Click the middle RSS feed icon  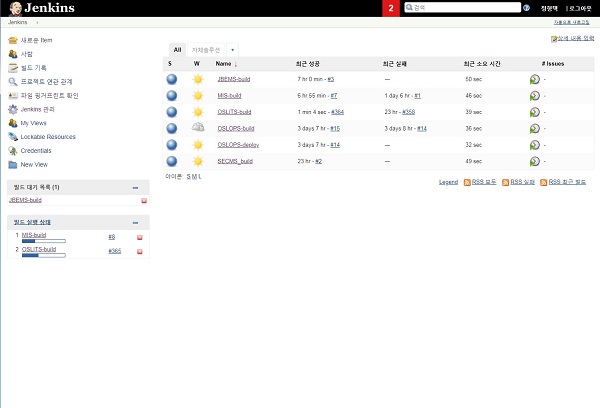tap(505, 182)
